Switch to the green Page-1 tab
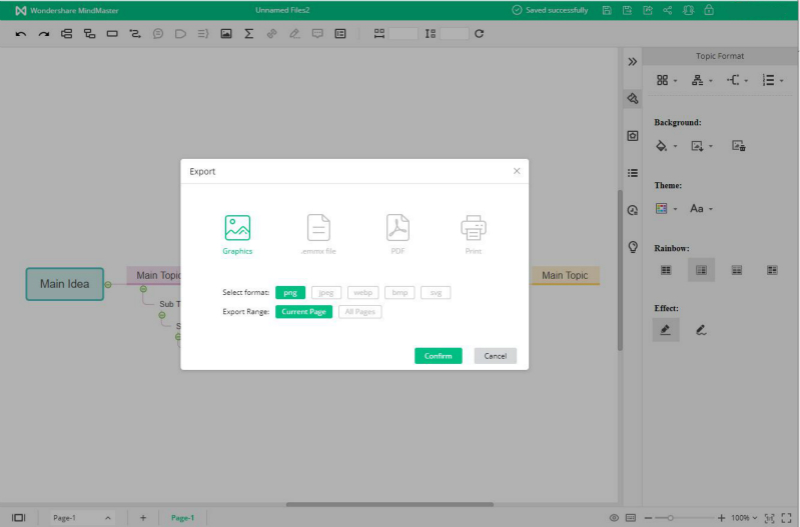Screen dimensions: 800x527 pos(182,518)
